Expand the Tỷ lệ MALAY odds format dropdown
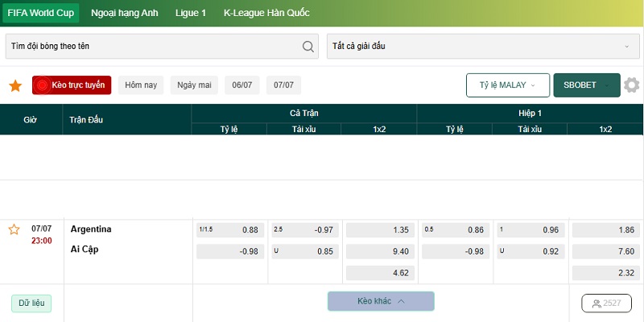 (508, 85)
